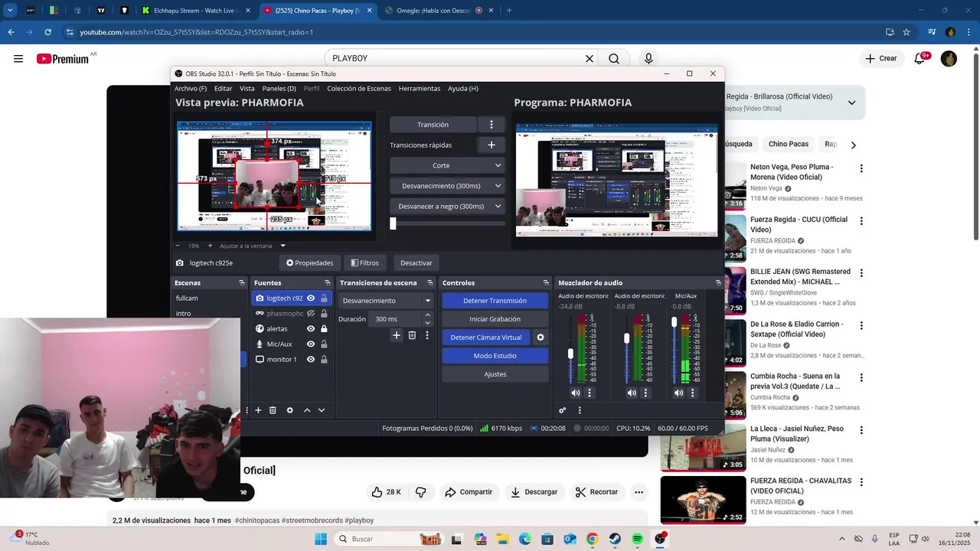
Task: Float the Controles dock panel
Action: click(546, 283)
